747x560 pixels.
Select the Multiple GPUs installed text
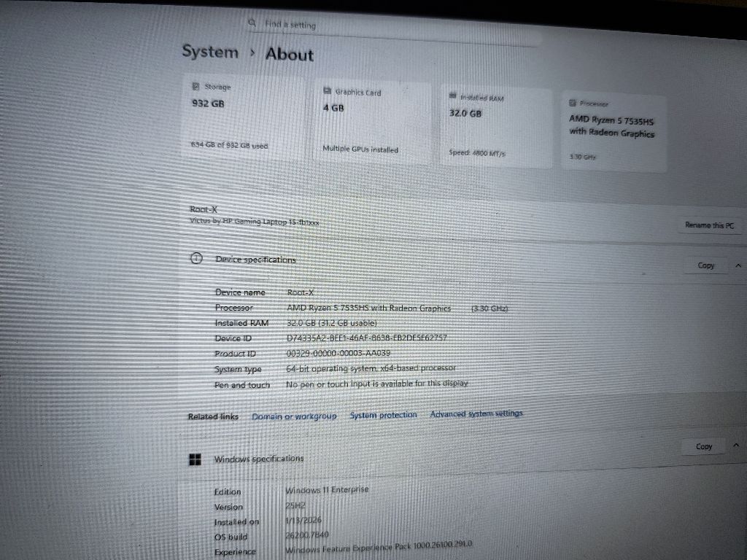[360, 149]
